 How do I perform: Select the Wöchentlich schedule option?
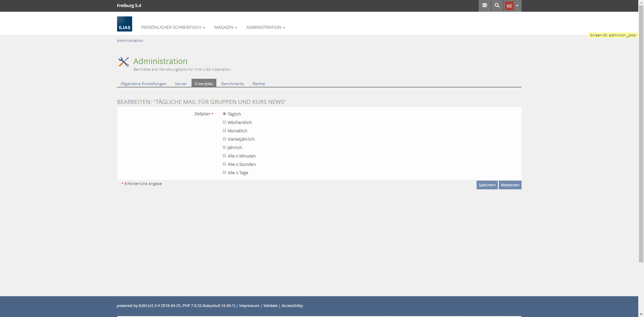pos(224,122)
